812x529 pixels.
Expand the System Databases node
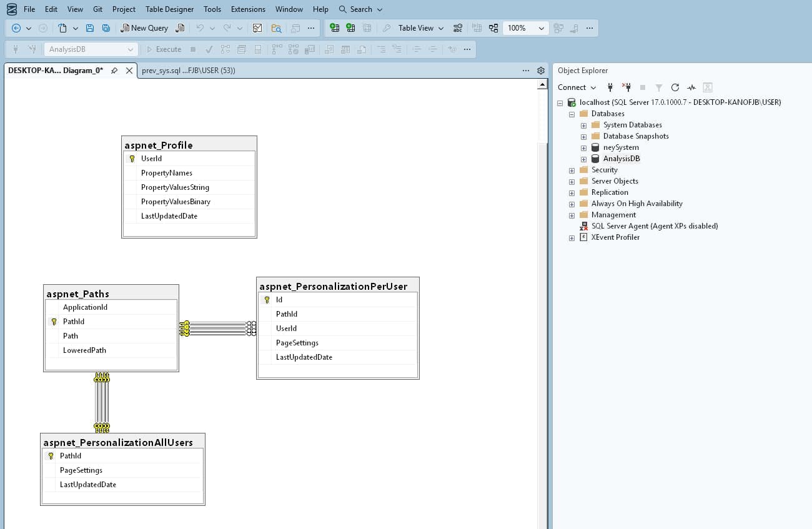tap(583, 125)
